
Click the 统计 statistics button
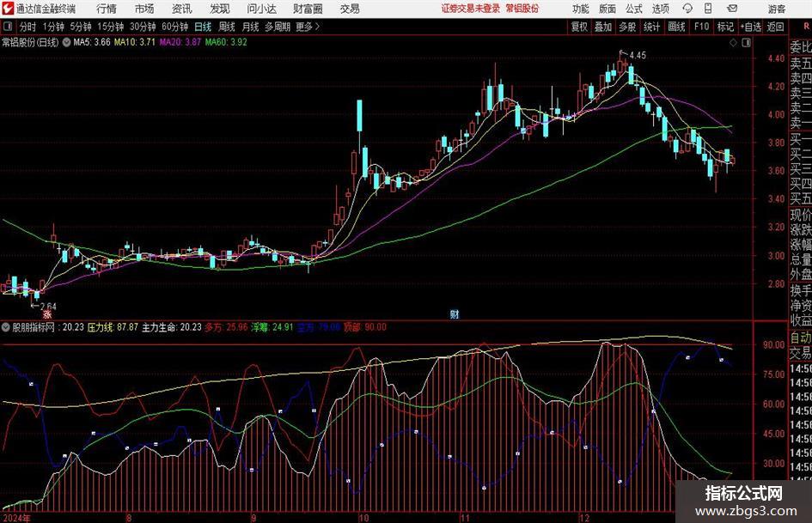pos(651,27)
